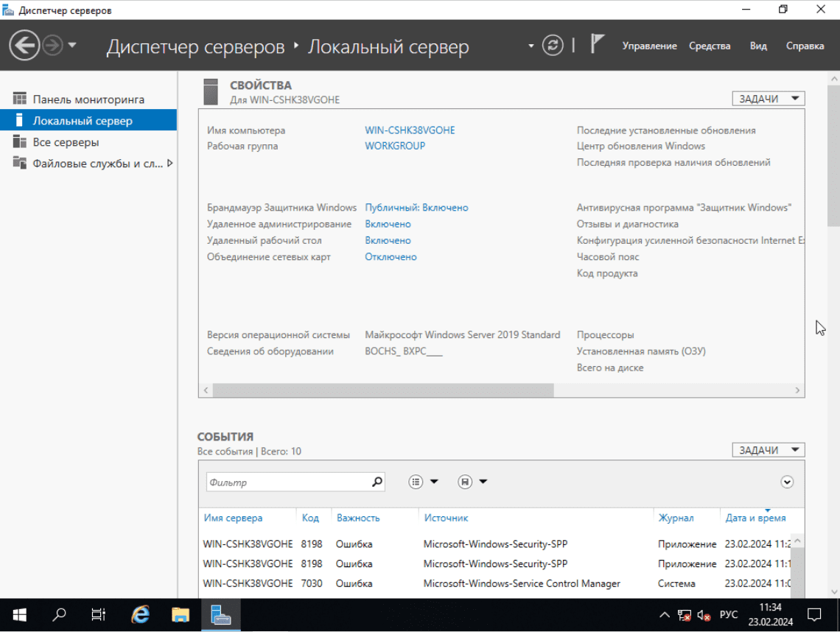The width and height of the screenshot is (840, 632).
Task: Switch input language РУС
Action: click(x=728, y=615)
